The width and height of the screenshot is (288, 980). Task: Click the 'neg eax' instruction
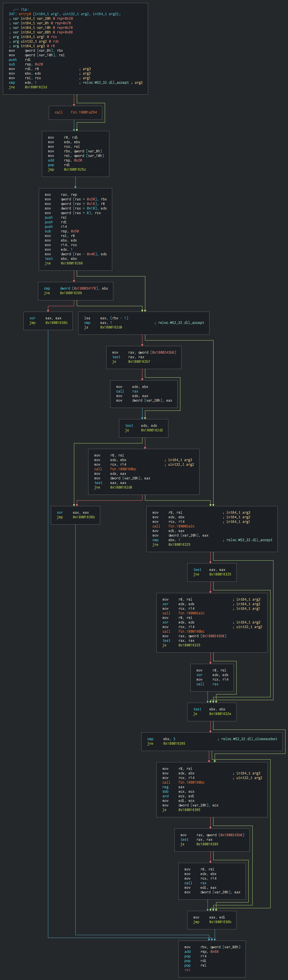coord(174,787)
